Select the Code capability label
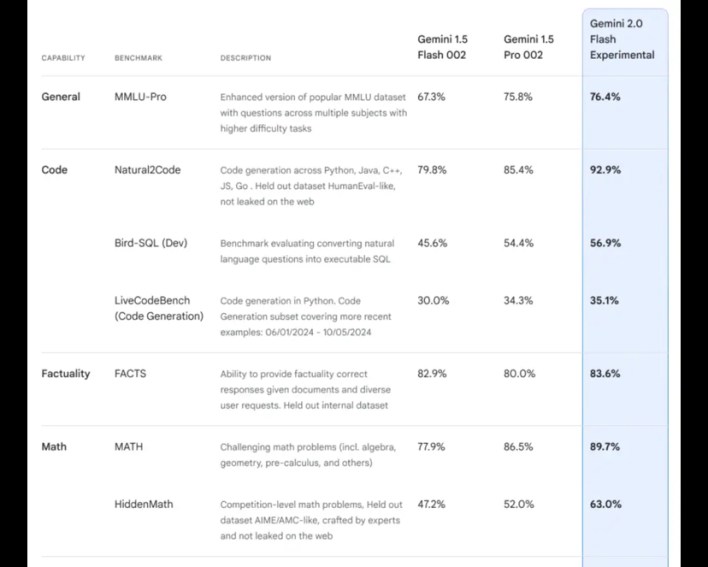Image resolution: width=708 pixels, height=567 pixels. [54, 170]
